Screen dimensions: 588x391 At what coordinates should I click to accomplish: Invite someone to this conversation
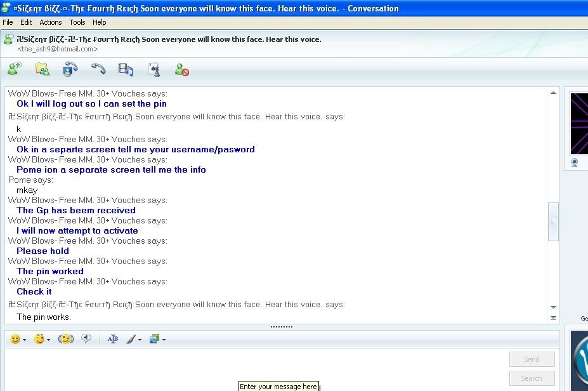pos(14,69)
